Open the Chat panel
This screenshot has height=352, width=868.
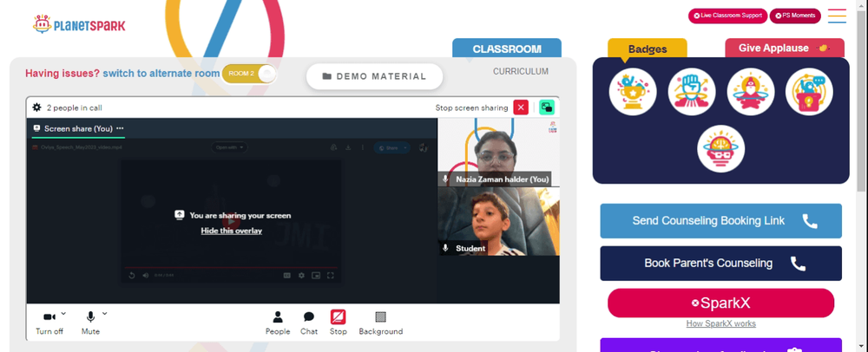(x=309, y=323)
